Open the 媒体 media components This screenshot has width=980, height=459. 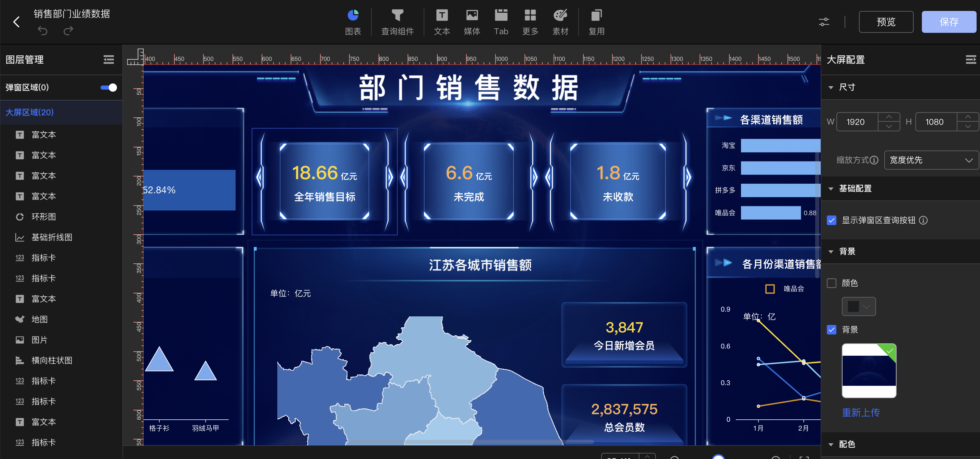472,22
